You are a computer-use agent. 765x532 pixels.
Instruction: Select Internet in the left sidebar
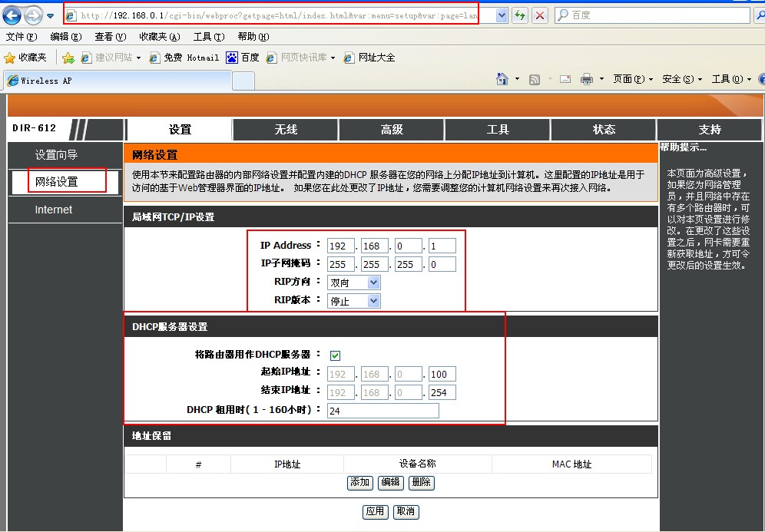point(54,210)
